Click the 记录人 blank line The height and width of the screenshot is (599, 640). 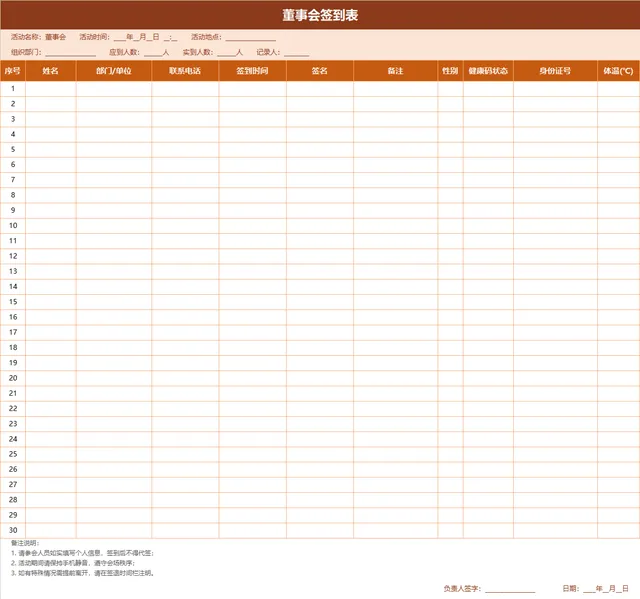pyautogui.click(x=296, y=53)
